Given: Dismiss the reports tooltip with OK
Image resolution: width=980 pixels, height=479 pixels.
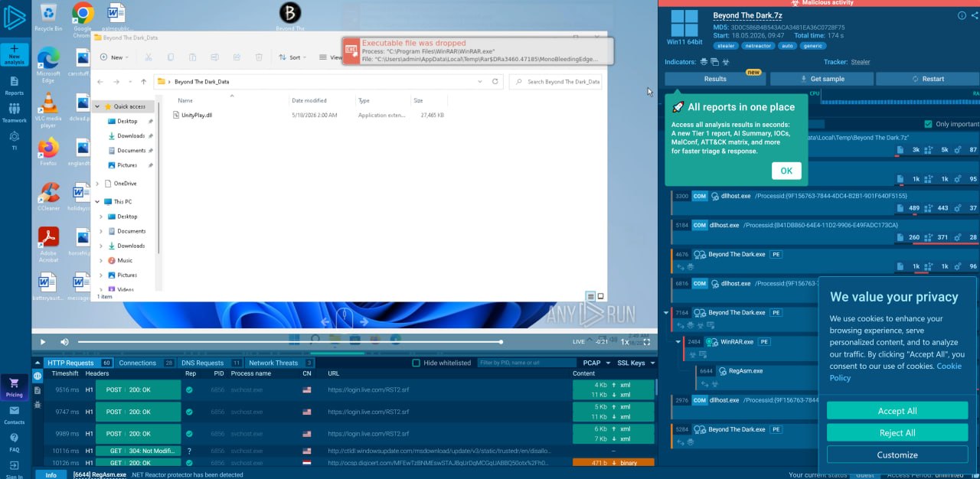Looking at the screenshot, I should (x=786, y=171).
